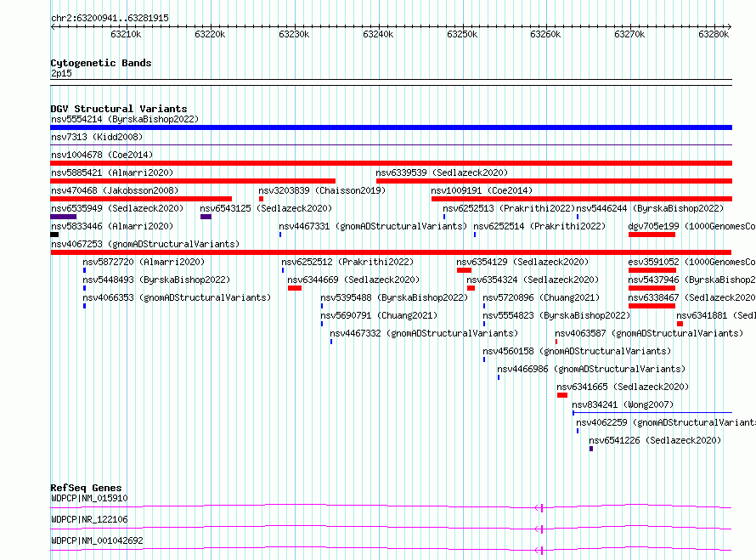Open nsv5885421 (Almarri2020) variant

[112, 173]
